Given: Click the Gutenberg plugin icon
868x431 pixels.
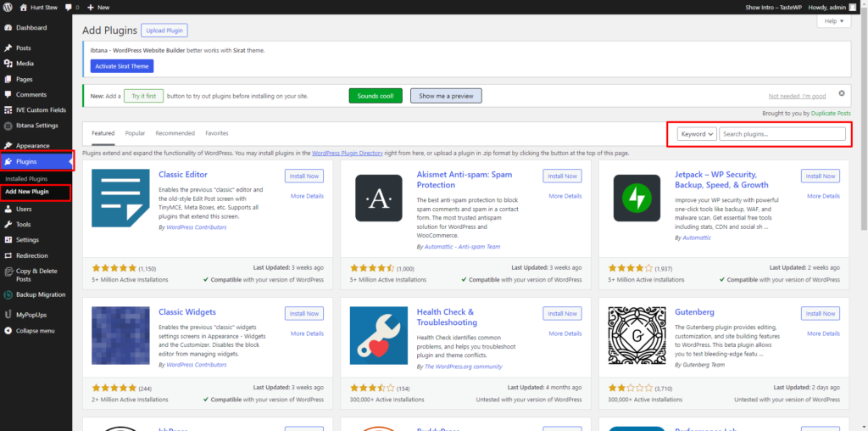Looking at the screenshot, I should pyautogui.click(x=637, y=335).
